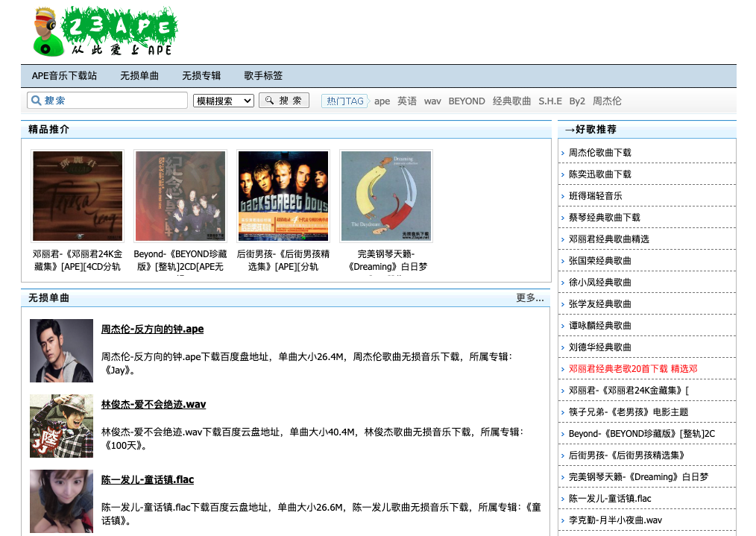Select the S.H.E hot tag
The height and width of the screenshot is (536, 756).
(550, 101)
